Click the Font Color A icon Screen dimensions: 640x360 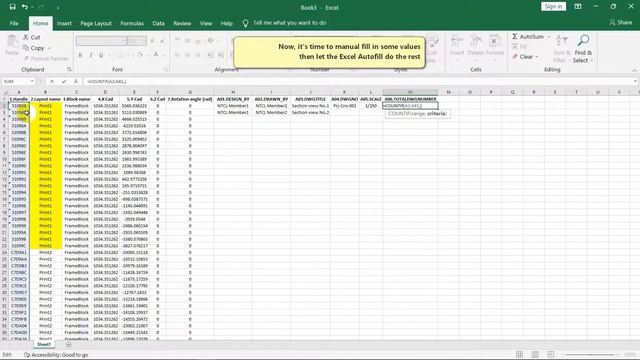click(156, 55)
